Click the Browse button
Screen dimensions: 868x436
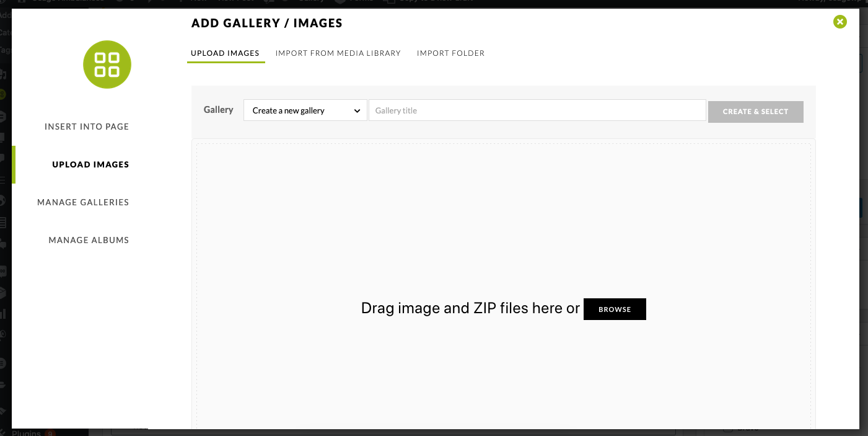(x=615, y=309)
